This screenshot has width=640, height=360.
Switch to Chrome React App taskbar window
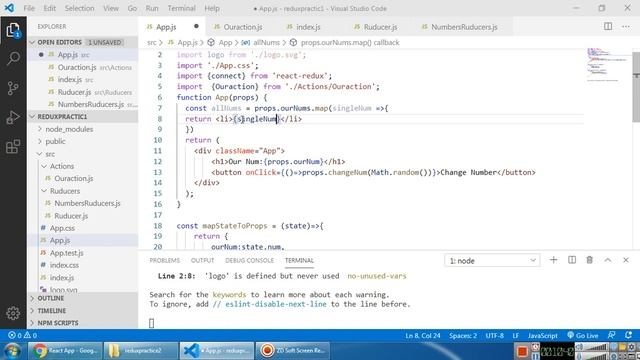(64, 351)
